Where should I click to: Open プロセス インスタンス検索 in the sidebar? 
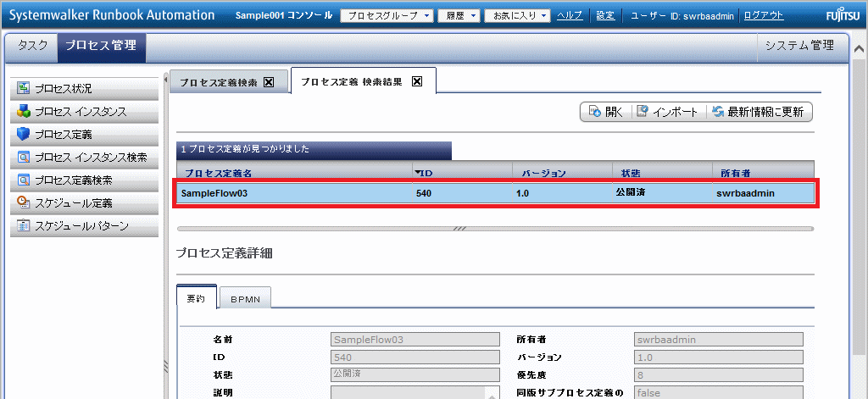click(84, 158)
